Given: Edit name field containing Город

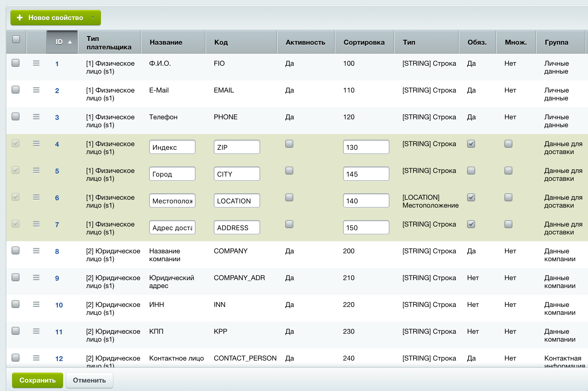Looking at the screenshot, I should click(x=172, y=174).
